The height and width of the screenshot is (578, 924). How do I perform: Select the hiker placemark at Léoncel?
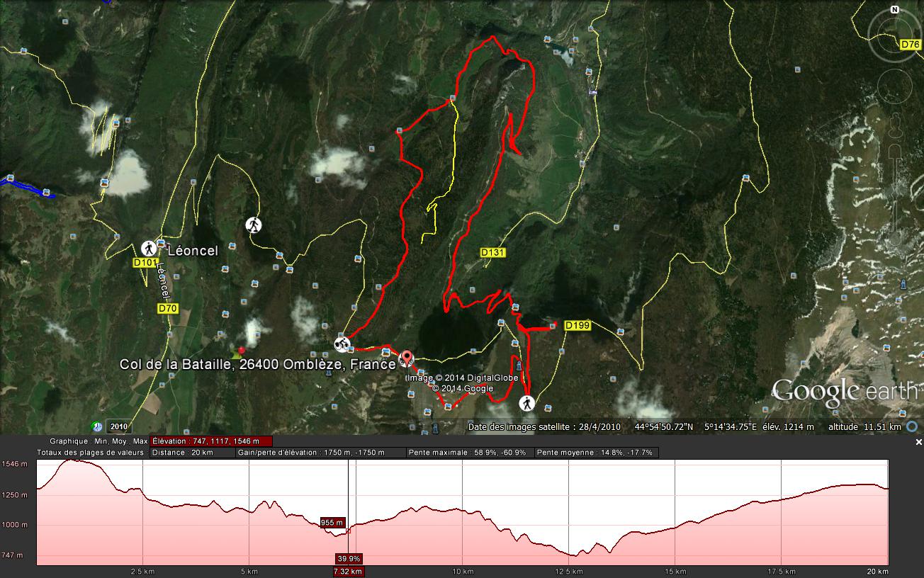[x=149, y=249]
